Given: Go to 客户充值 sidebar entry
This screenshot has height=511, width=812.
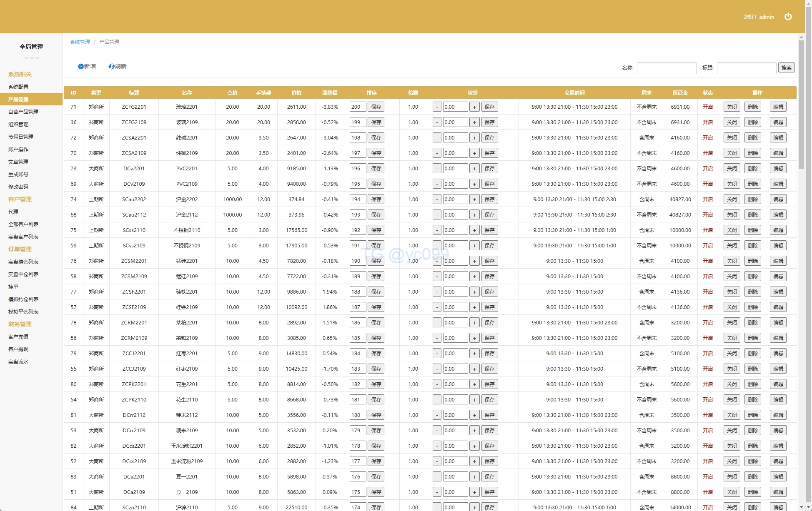Looking at the screenshot, I should pos(18,337).
